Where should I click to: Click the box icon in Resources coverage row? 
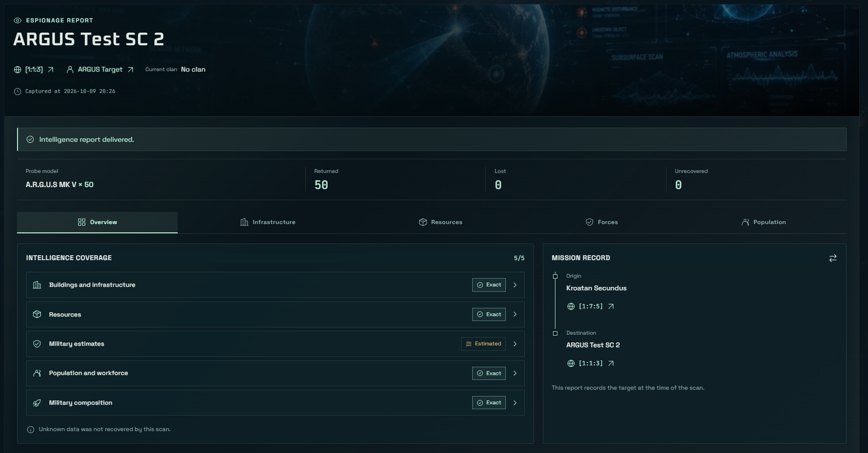37,315
